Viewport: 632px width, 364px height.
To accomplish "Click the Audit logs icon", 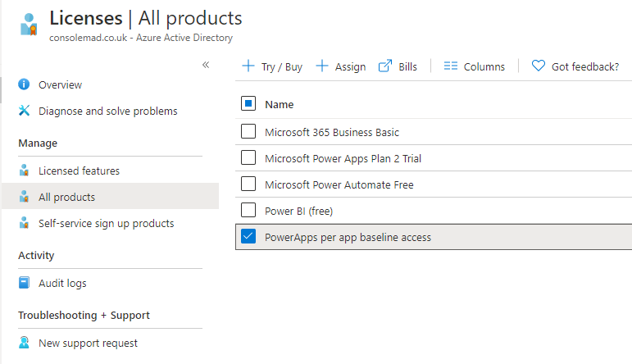I will pos(25,283).
